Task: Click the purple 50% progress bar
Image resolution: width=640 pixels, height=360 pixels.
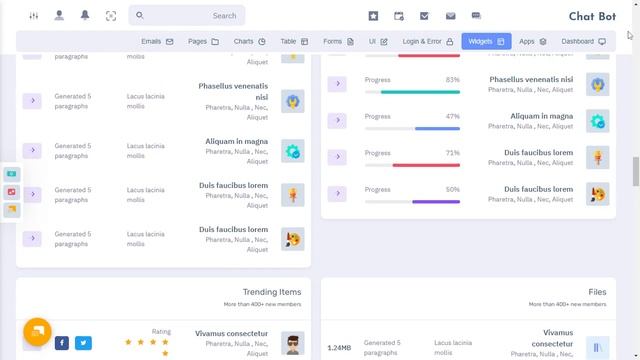Action: [436, 202]
